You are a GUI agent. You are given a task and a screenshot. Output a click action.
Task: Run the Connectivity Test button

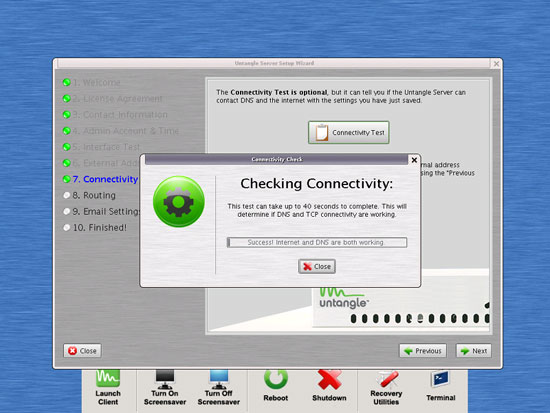[x=349, y=132]
